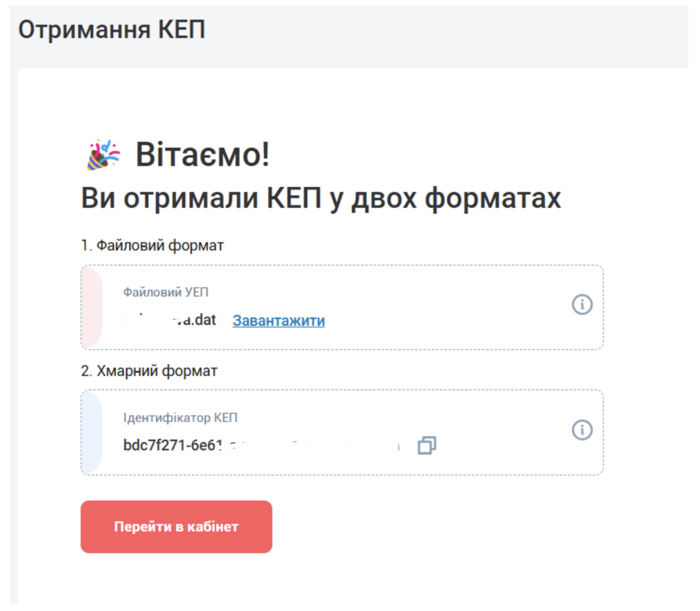Select heading Ви отримали КЕП у двох форматах

pyautogui.click(x=321, y=198)
